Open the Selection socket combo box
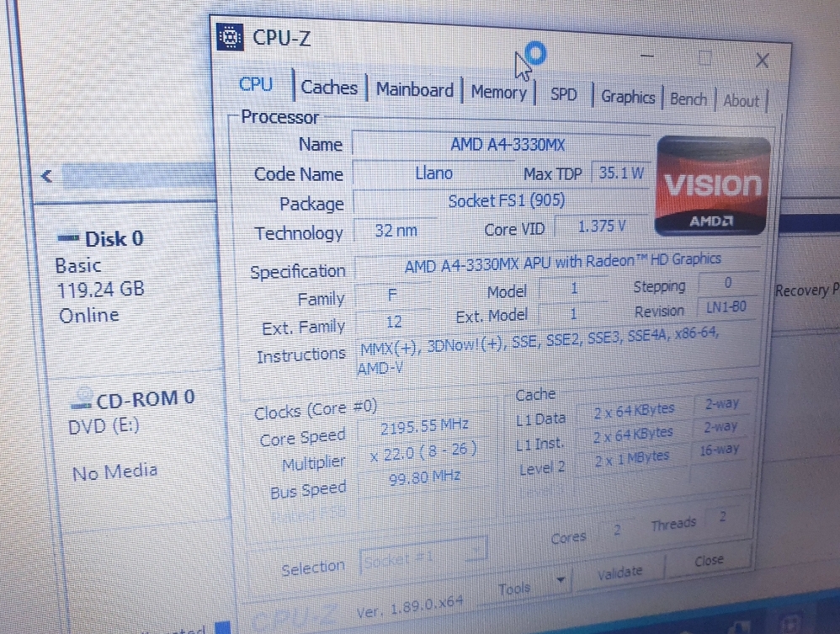The height and width of the screenshot is (634, 840). point(421,556)
